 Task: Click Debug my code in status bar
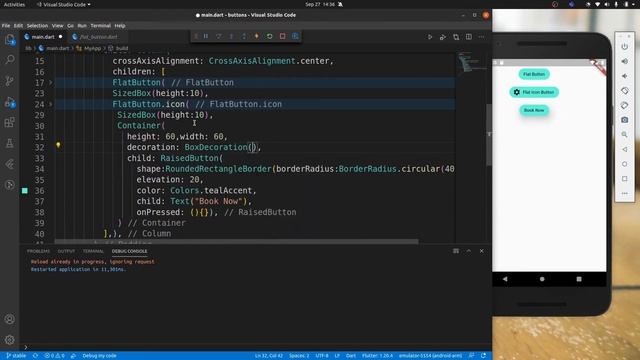point(99,356)
